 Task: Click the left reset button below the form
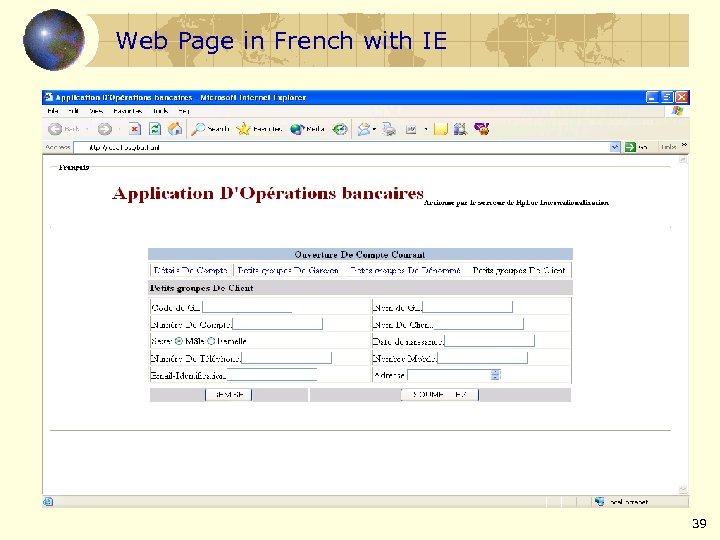[x=228, y=394]
